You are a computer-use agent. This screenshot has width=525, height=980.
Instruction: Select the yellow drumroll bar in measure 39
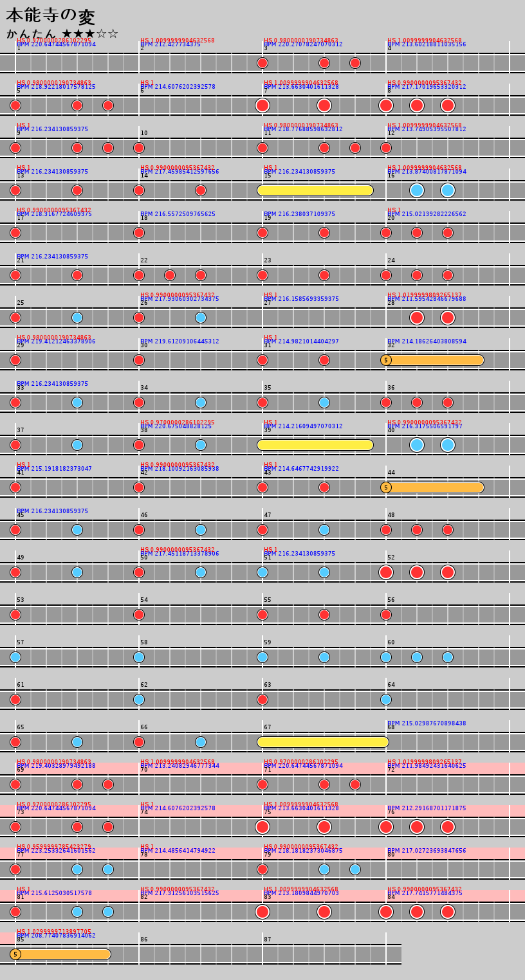point(315,445)
